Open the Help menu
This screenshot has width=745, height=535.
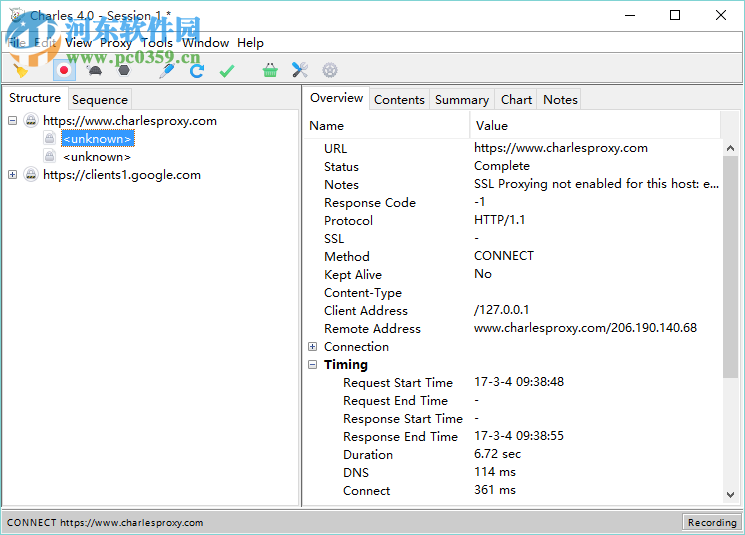click(x=250, y=43)
